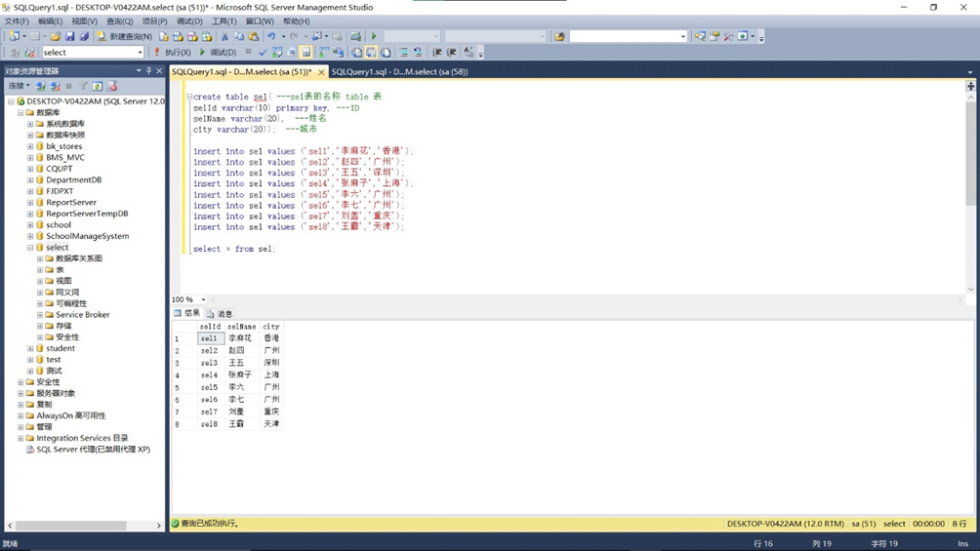Viewport: 980px width, 551px height.
Task: Click the editor vertical scrollbar thumb
Action: (970, 155)
